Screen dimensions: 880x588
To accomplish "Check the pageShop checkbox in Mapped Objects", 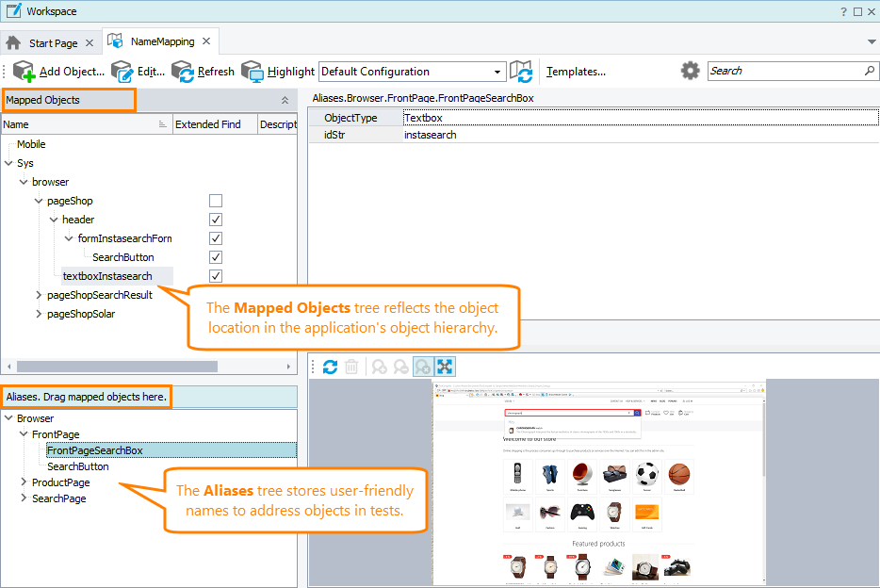I will (x=216, y=200).
